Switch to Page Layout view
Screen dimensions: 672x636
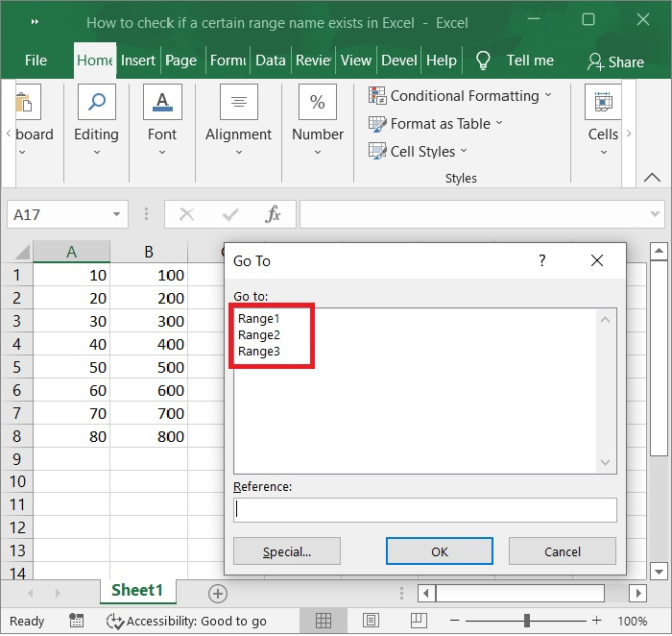pos(371,621)
